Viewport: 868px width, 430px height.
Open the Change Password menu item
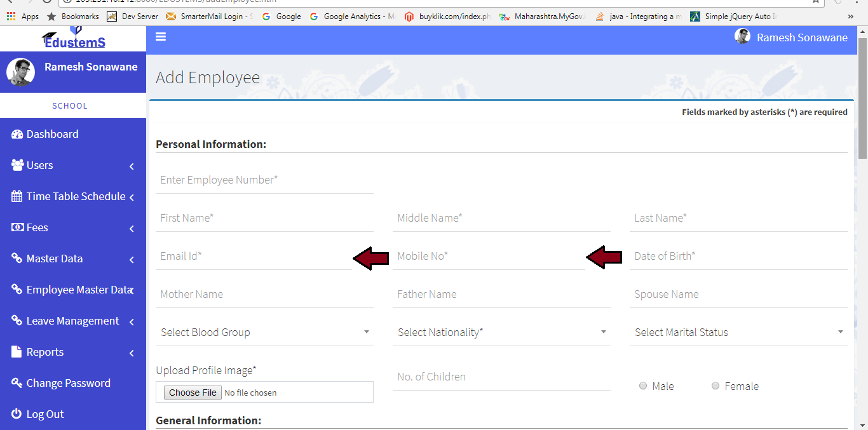(68, 383)
